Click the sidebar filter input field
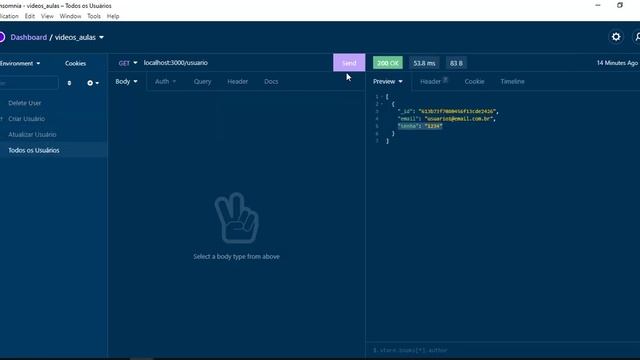 coord(29,83)
